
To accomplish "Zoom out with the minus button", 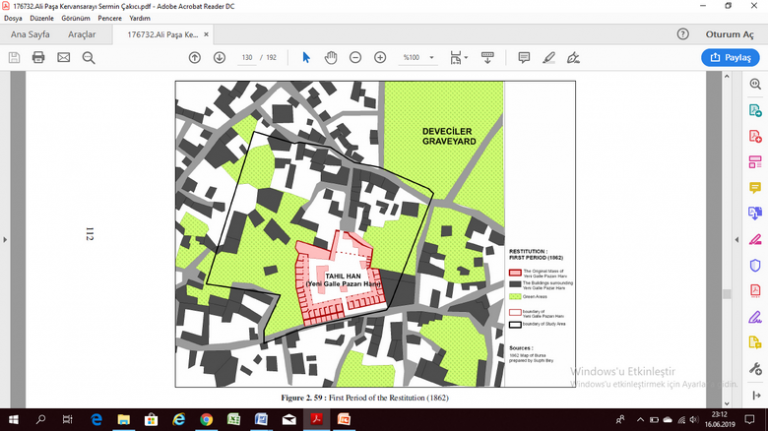I will pos(355,57).
